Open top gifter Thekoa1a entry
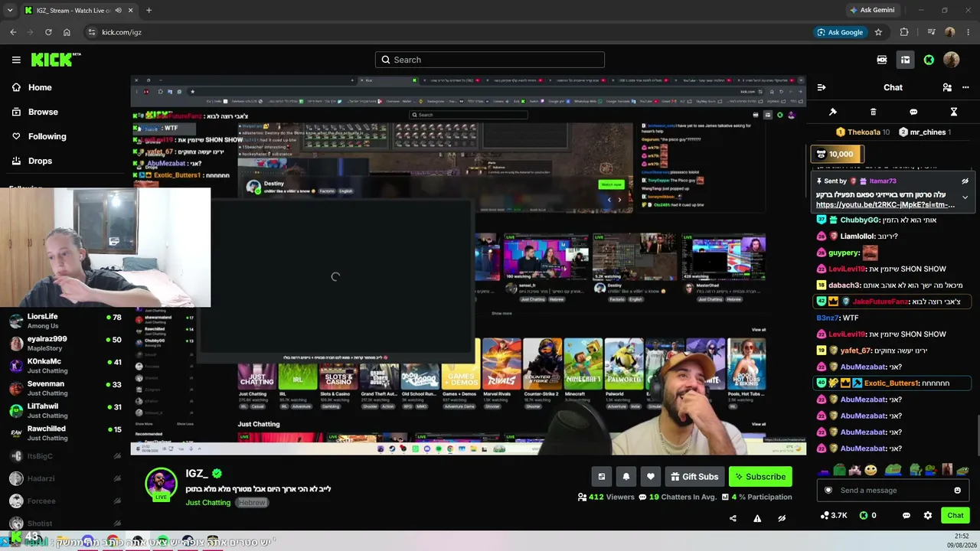The height and width of the screenshot is (551, 980). coord(863,132)
